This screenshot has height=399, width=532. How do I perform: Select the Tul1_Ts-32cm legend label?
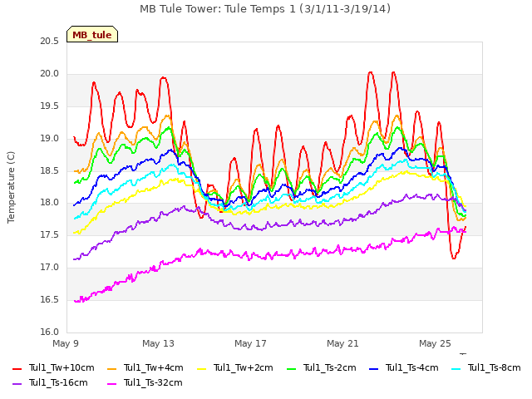pos(153,382)
